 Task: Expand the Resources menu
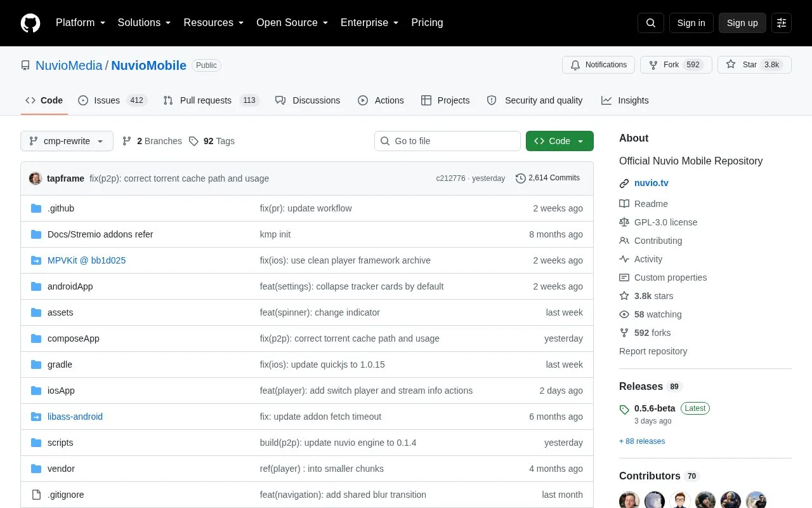click(x=214, y=23)
